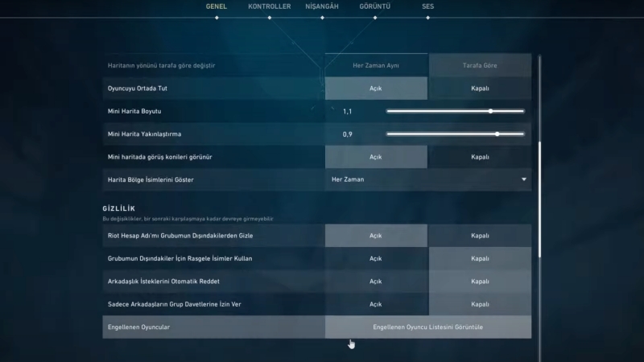Click the Mini Harita Boyutu value 1,1
644x362 pixels.
(347, 112)
